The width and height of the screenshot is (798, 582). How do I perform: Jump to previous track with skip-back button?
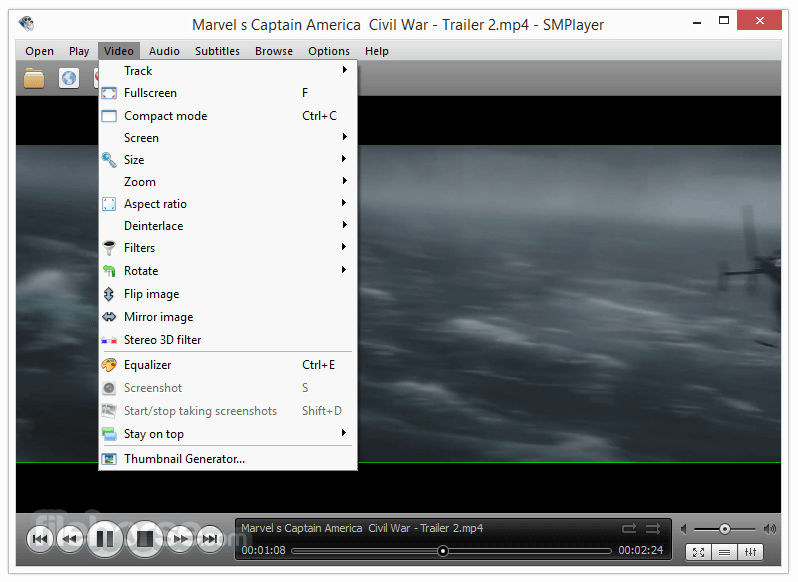40,539
